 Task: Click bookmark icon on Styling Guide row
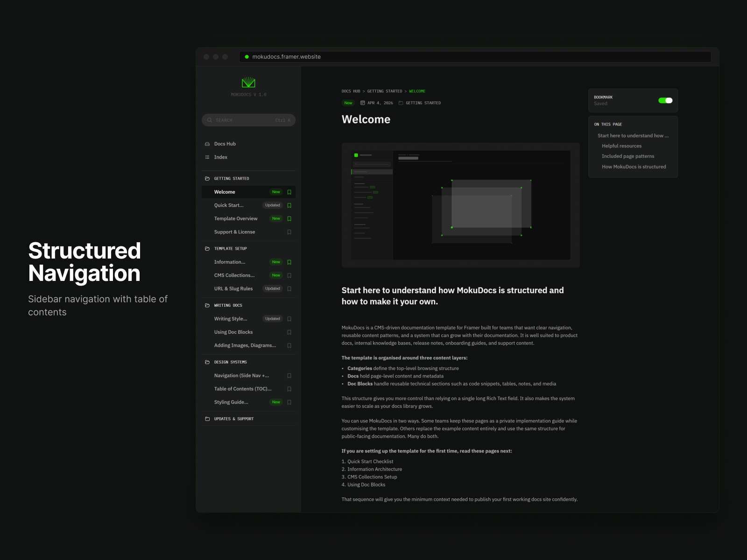click(289, 402)
